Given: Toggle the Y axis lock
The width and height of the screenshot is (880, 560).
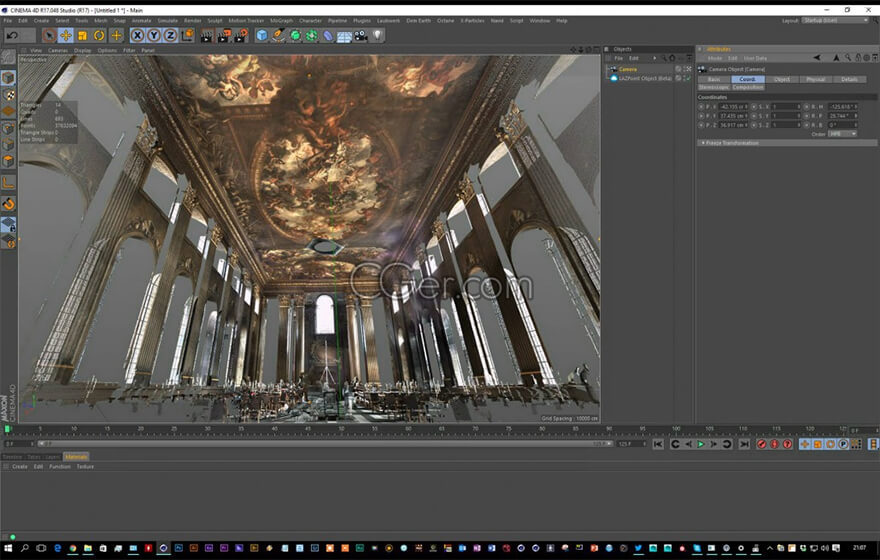Looking at the screenshot, I should coord(154,35).
